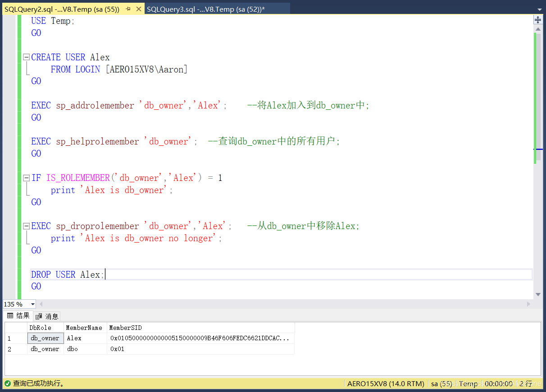Select results row header 1

coord(16,338)
